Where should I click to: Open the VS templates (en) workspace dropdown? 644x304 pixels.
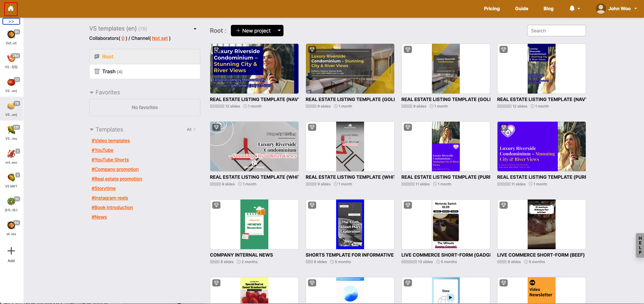195,29
